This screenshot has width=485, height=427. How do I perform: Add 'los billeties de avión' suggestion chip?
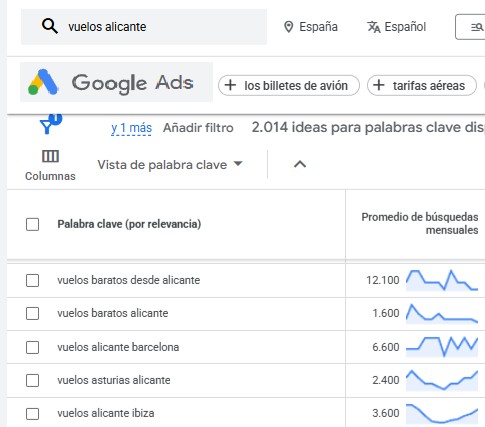pos(289,86)
